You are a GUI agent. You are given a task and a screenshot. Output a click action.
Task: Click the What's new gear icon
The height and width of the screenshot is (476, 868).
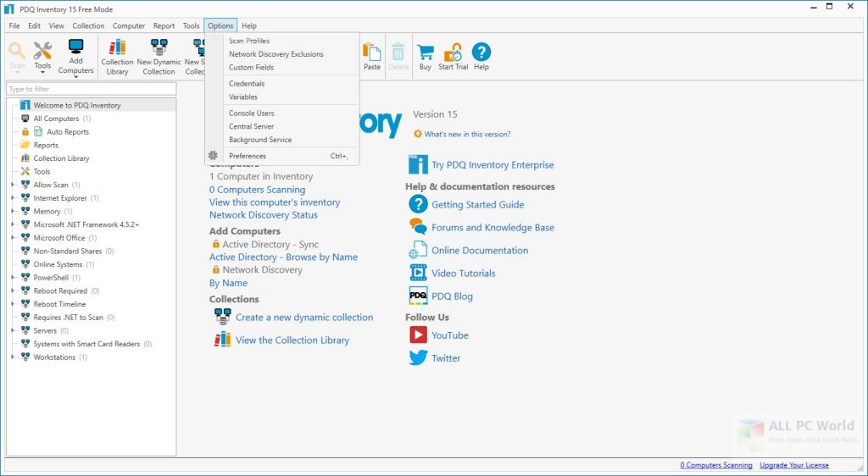coord(417,134)
